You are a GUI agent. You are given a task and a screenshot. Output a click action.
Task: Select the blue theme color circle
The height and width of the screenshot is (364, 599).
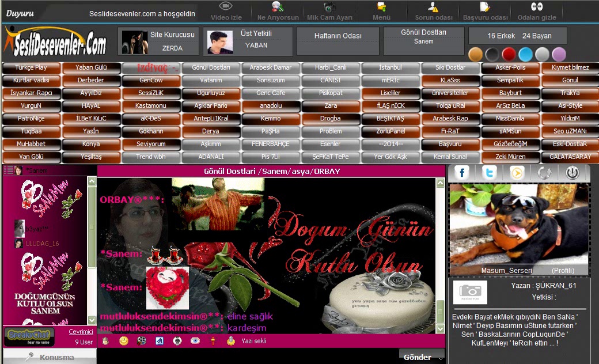pos(525,55)
